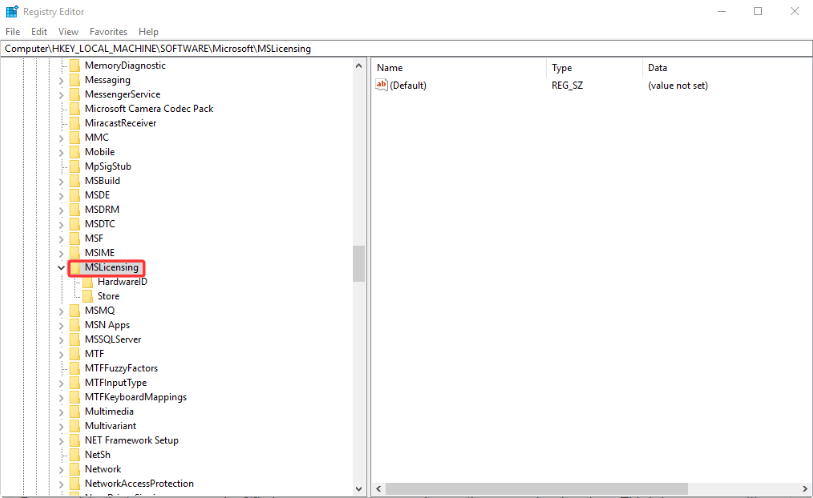Click the folder icon beside NET Framework Setup
Image resolution: width=813 pixels, height=498 pixels.
click(75, 440)
